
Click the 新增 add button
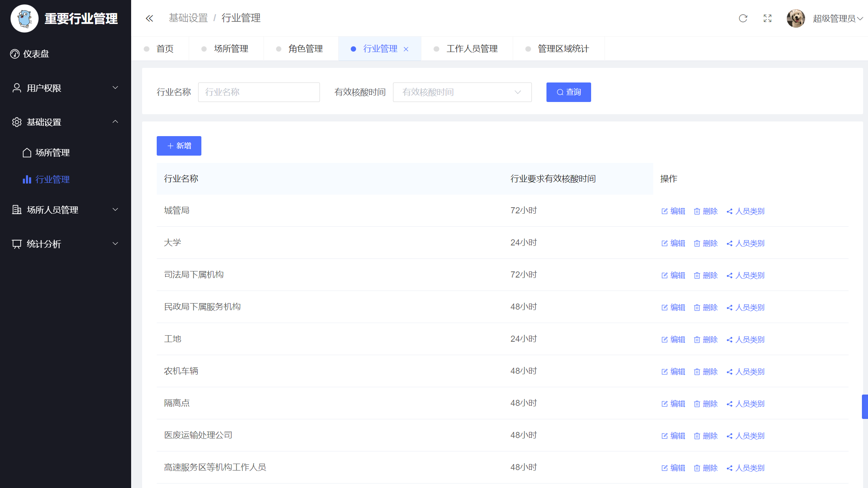pyautogui.click(x=179, y=146)
